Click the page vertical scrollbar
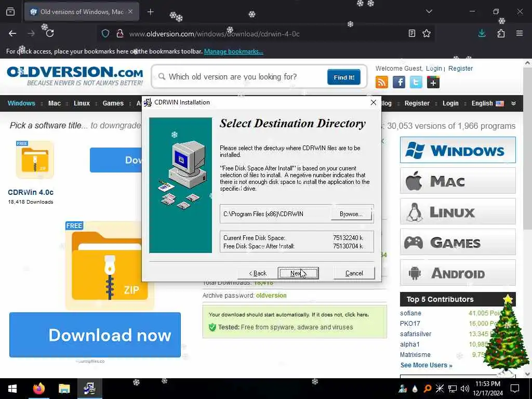The width and height of the screenshot is (532, 399). click(527, 149)
